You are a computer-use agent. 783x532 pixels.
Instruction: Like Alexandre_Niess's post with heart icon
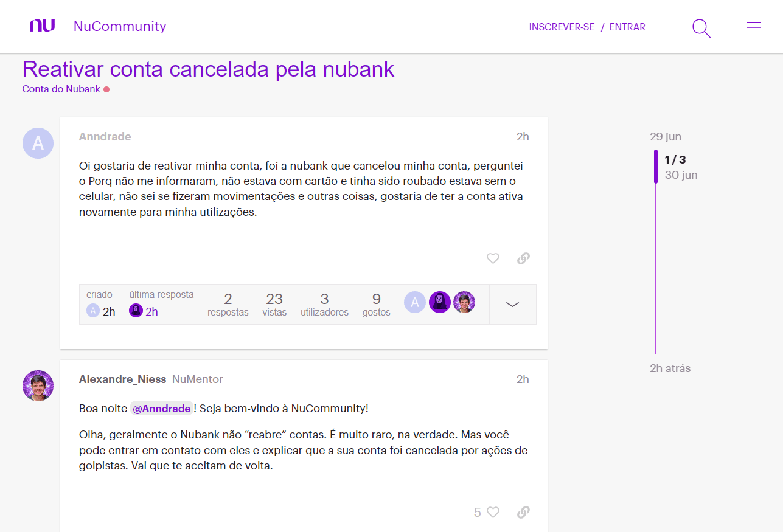click(493, 513)
